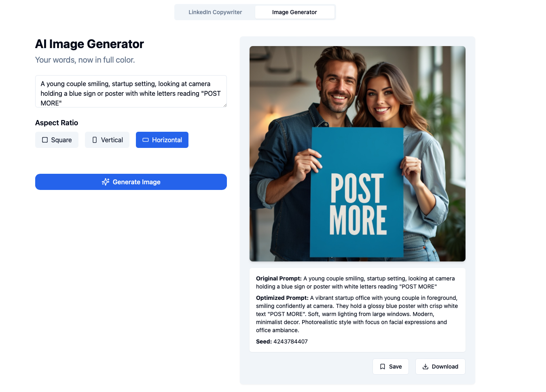Click the Save button label
Viewport: 546px width, 392px height.
396,367
